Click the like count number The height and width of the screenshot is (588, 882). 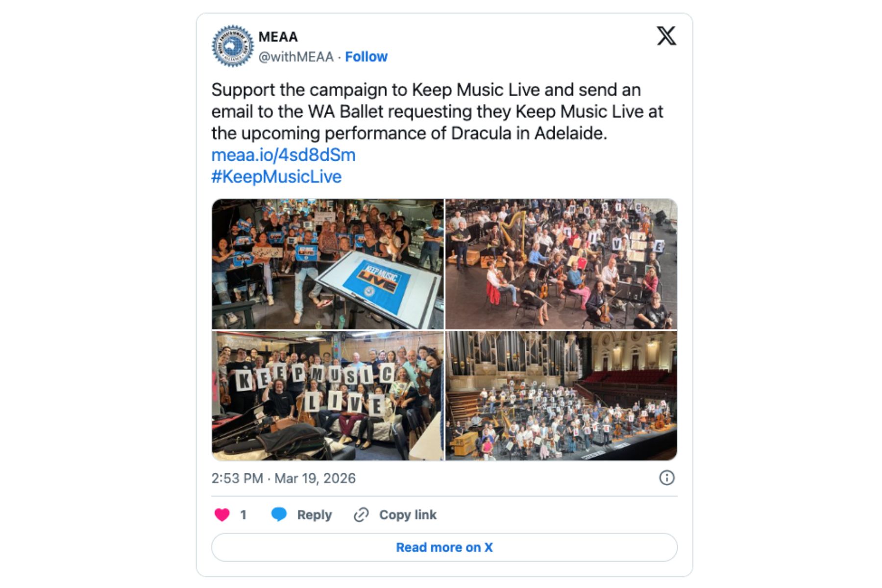[x=243, y=515]
